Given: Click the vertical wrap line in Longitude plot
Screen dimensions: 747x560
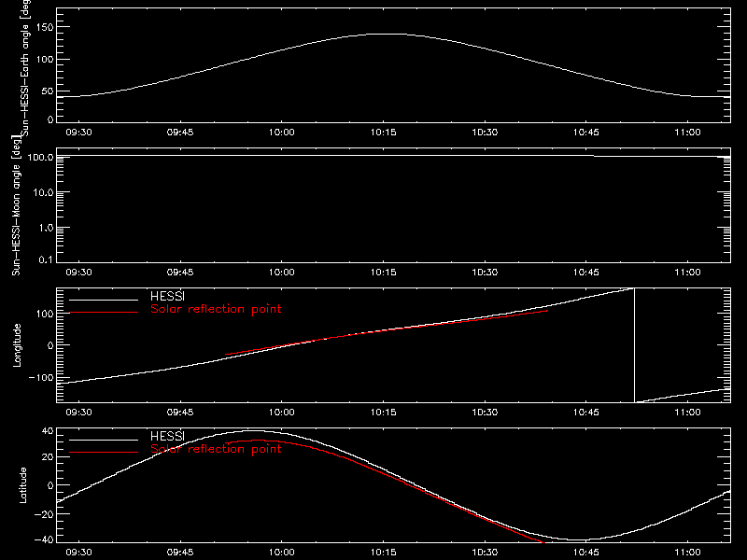Looking at the screenshot, I should [635, 345].
